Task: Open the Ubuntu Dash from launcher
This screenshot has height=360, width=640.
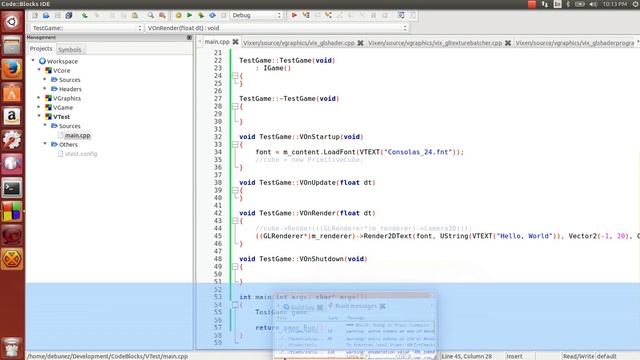Action: [x=12, y=21]
